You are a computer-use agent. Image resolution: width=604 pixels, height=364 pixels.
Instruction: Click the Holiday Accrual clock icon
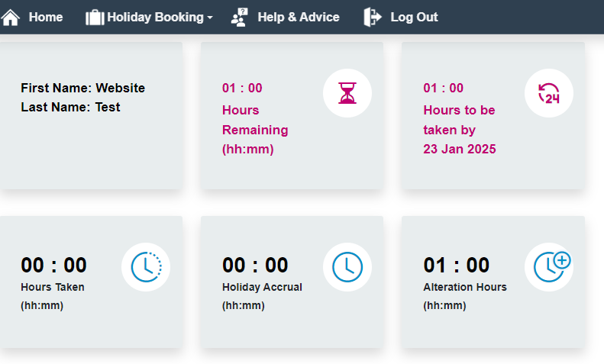(x=347, y=267)
